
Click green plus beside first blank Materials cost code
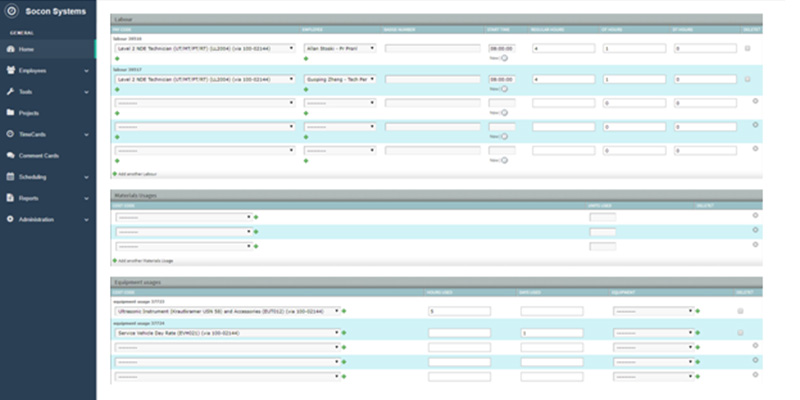click(x=256, y=217)
